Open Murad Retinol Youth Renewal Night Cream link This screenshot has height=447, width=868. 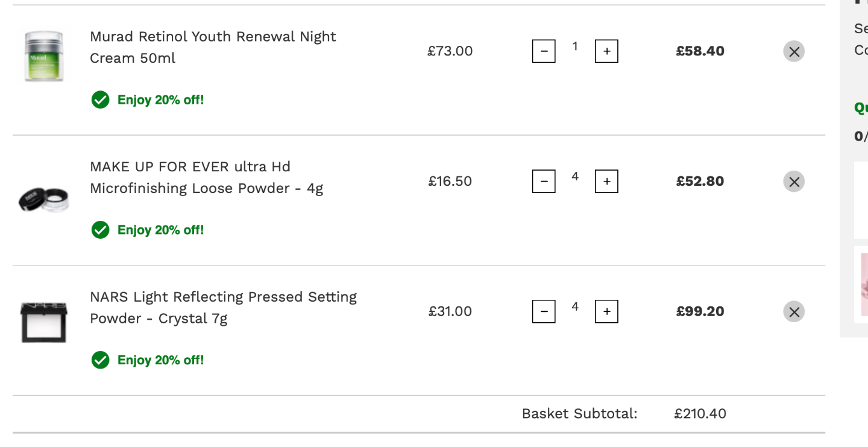tap(213, 47)
